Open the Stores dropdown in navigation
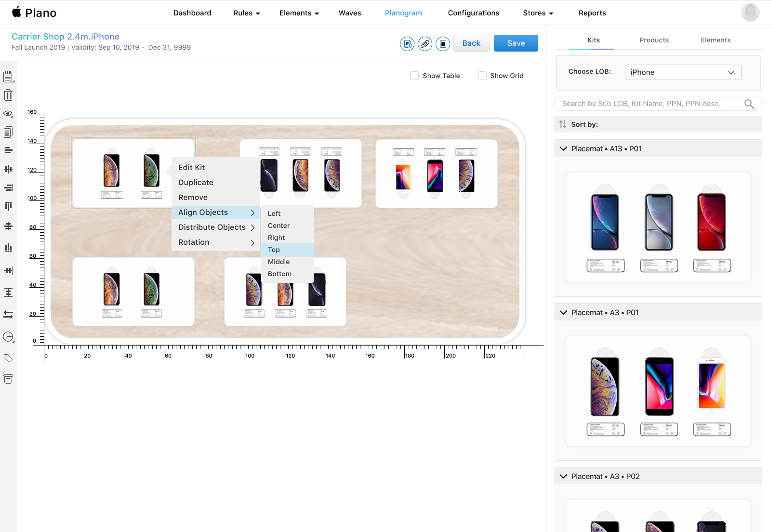This screenshot has width=771, height=532. [x=538, y=13]
